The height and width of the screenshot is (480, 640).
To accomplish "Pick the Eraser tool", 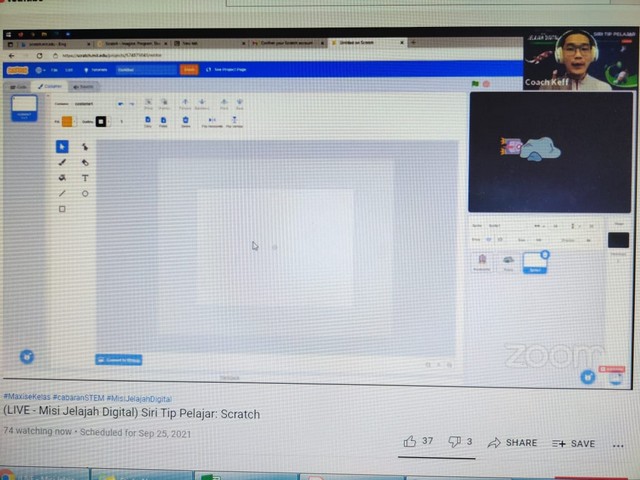I will (x=85, y=162).
